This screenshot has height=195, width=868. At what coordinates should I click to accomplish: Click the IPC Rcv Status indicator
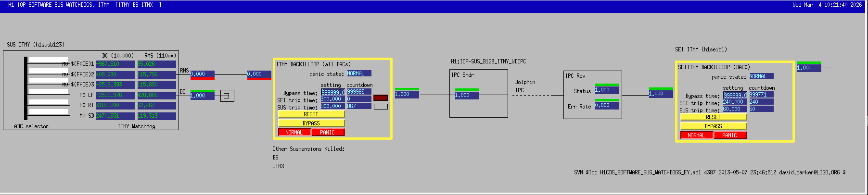607,90
